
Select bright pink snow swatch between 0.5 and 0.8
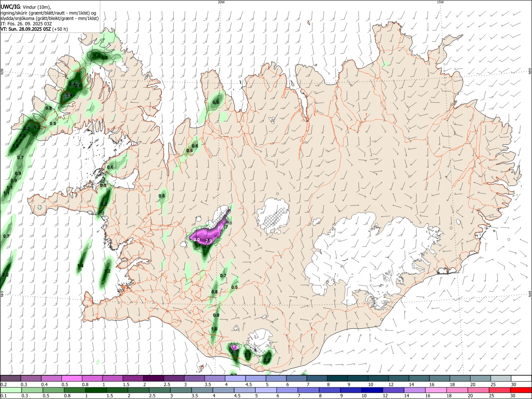pyautogui.click(x=71, y=378)
